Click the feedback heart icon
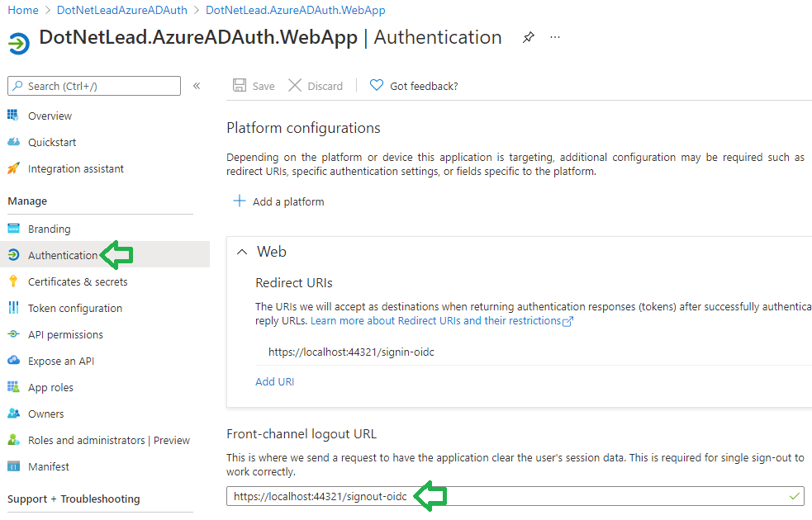 [377, 85]
